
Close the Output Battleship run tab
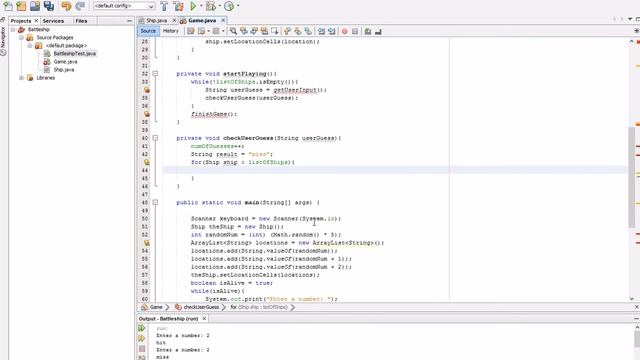(x=204, y=318)
